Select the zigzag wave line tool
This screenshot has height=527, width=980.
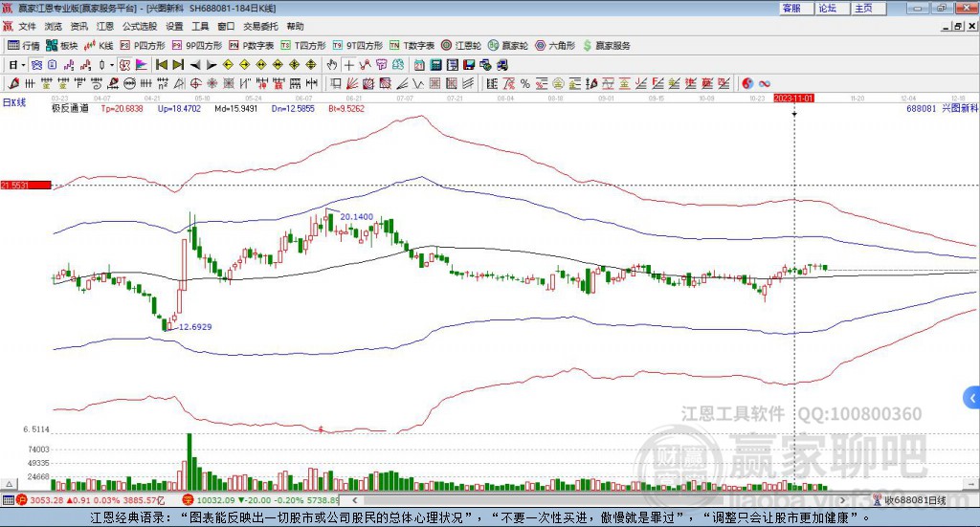coord(417,83)
